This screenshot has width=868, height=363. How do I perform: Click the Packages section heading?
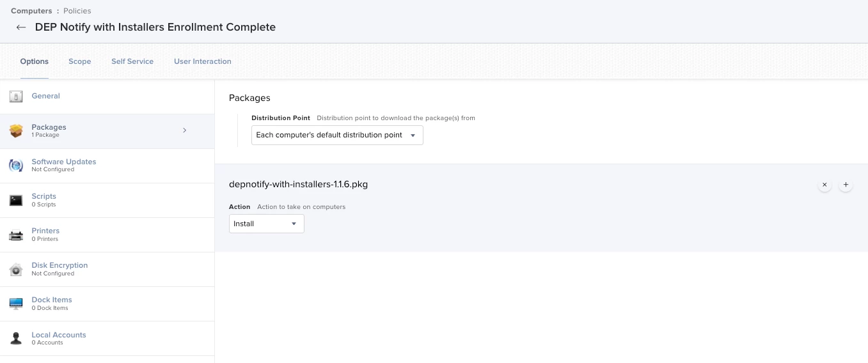(249, 98)
